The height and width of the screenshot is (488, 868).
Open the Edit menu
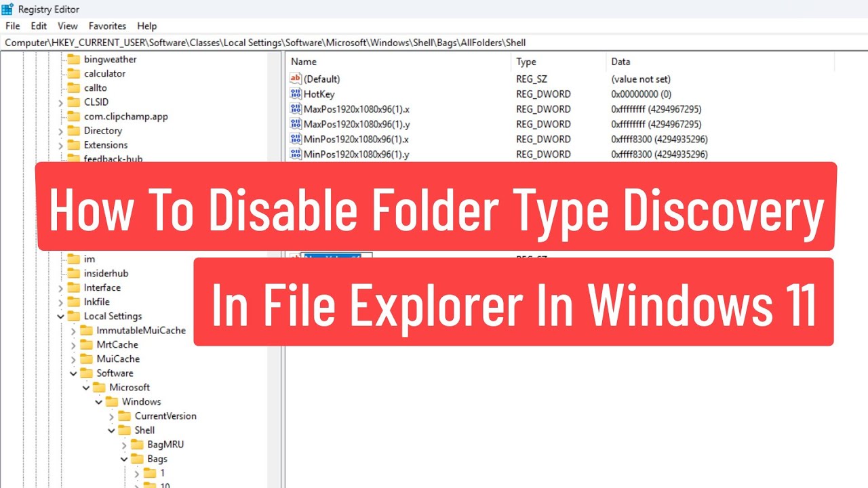click(39, 26)
